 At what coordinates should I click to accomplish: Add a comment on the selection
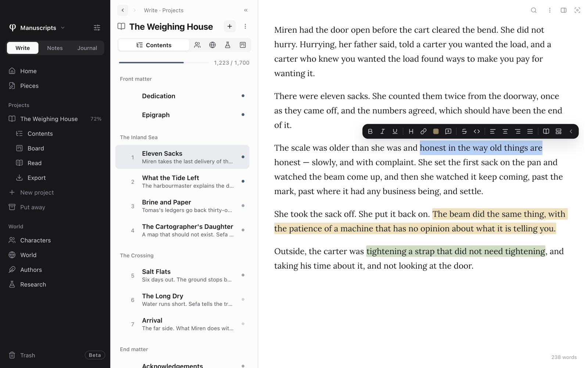pyautogui.click(x=448, y=131)
